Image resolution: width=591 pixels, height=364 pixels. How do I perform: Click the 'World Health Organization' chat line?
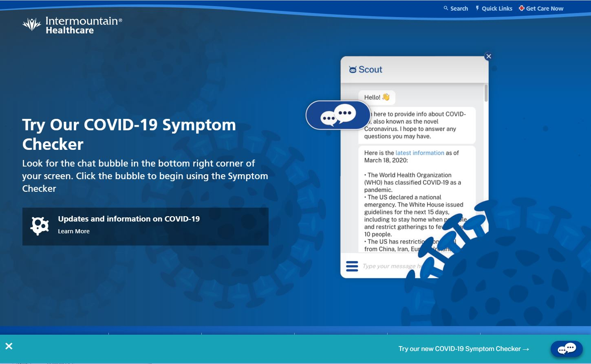tap(412, 182)
